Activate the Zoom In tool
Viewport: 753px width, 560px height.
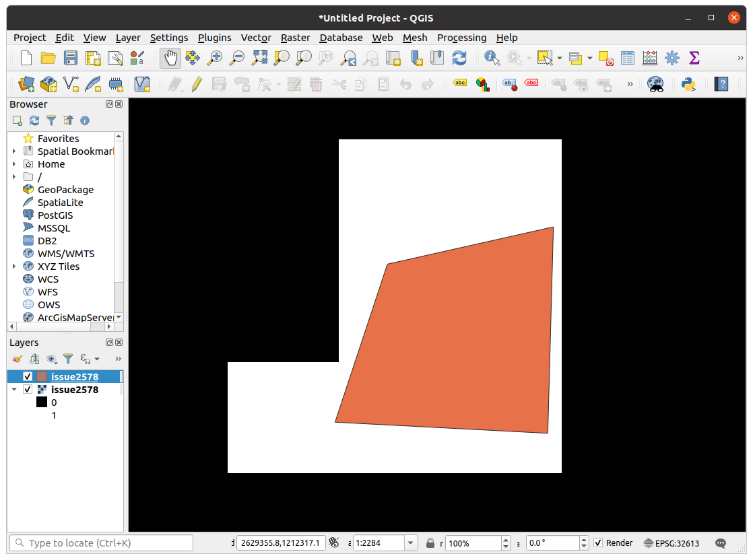214,58
